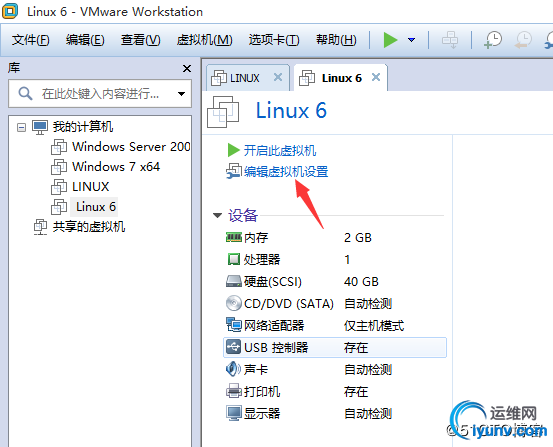Click the processor chip icon
This screenshot has height=447, width=553.
click(x=233, y=259)
